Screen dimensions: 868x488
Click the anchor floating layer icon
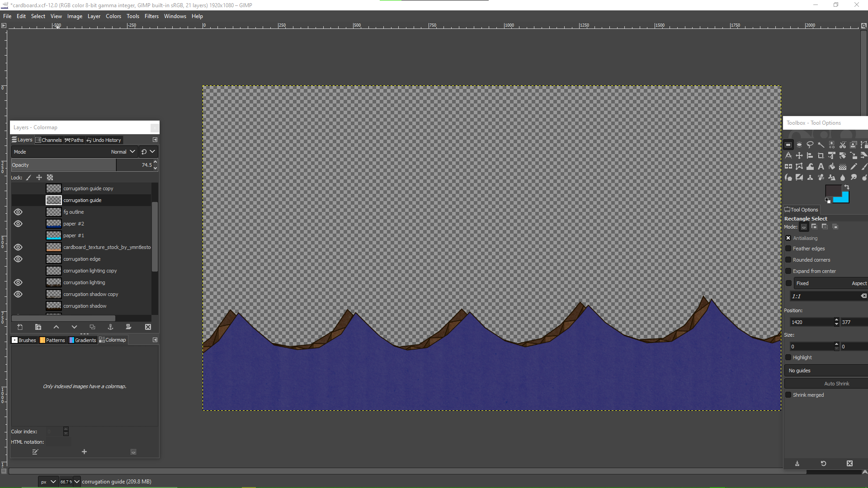[x=110, y=327]
